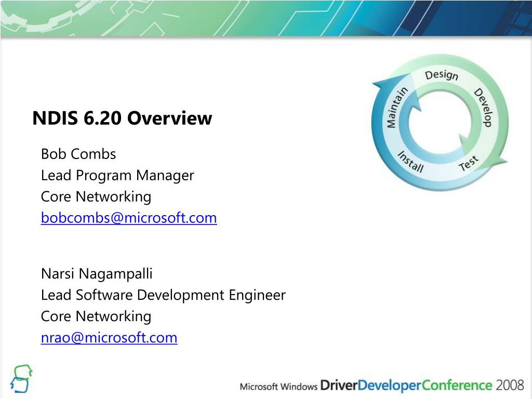Click the "Develop" label in cycle diagram
This screenshot has height=399, width=532.
tap(483, 108)
